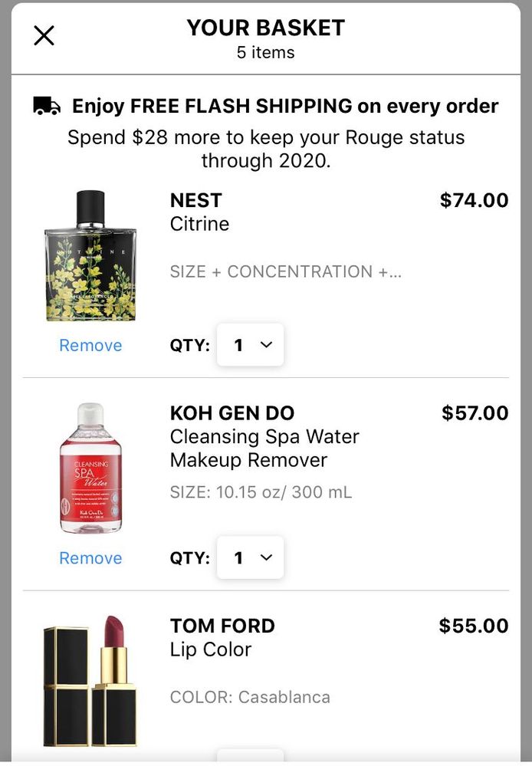Screen dimensions: 532x766
Task: Tap the NEST brand name
Action: tap(195, 200)
